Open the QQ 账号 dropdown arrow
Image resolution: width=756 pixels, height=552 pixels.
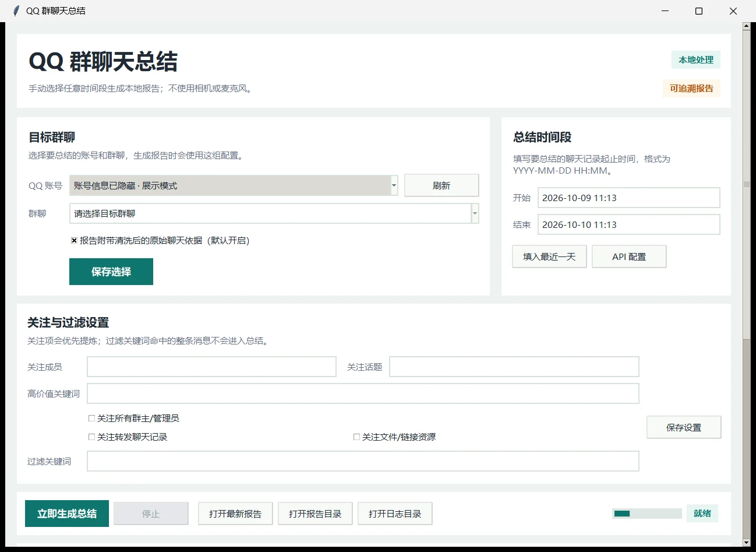click(x=394, y=185)
